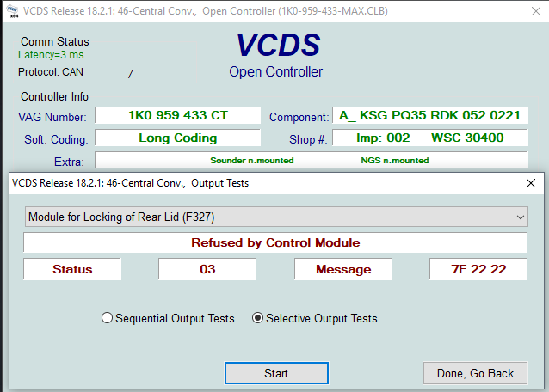Click the Status label box
The image size is (549, 392).
tap(72, 269)
